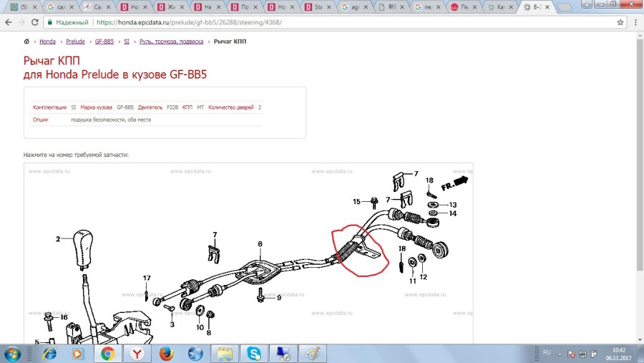Open the Honda breadcrumb link
The image size is (644, 363).
[47, 42]
